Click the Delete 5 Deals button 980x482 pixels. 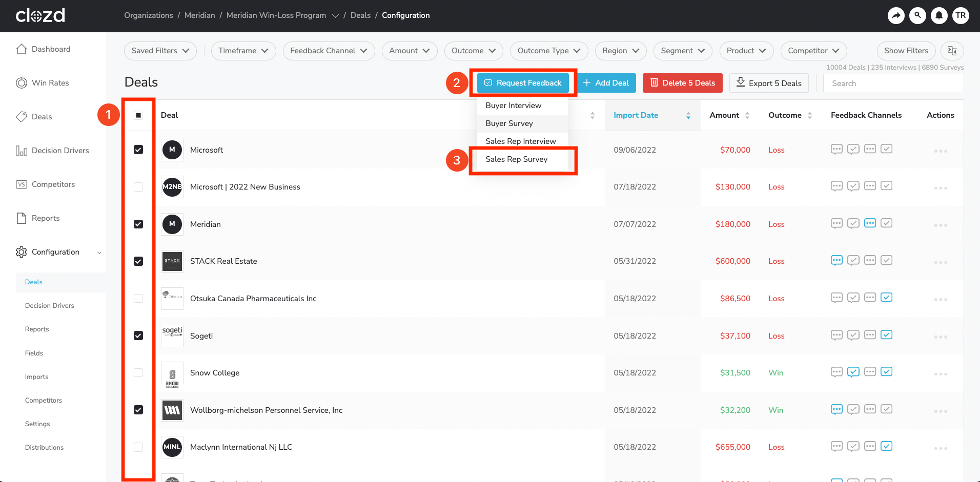tap(683, 83)
